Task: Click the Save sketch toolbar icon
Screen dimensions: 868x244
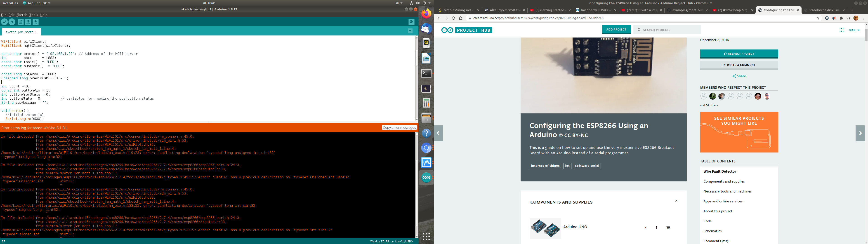Action: [x=36, y=22]
